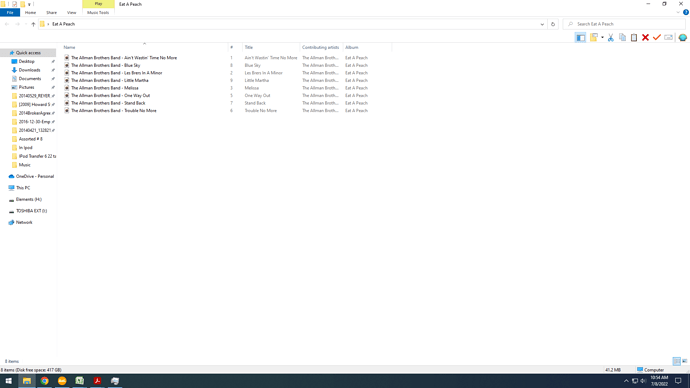Click the red X Delete icon

pyautogui.click(x=645, y=38)
